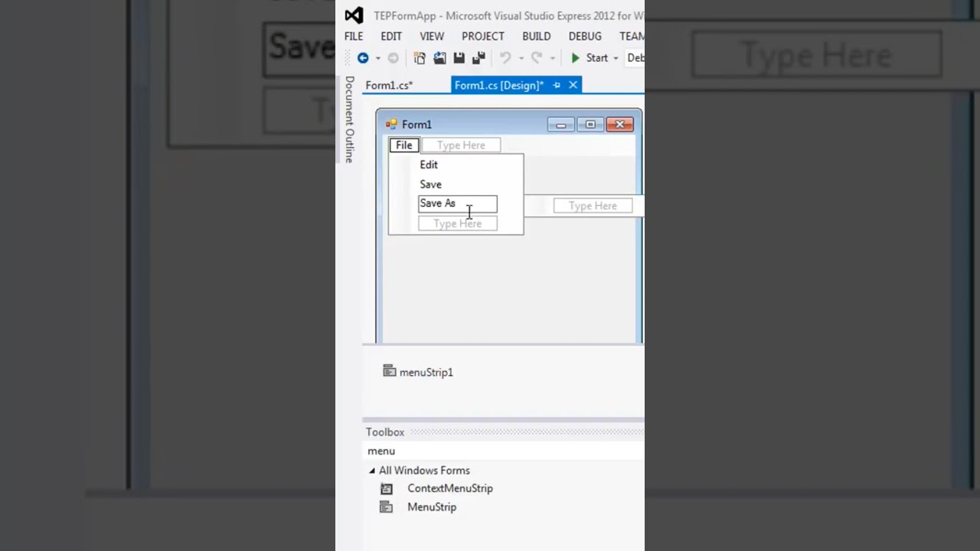This screenshot has width=980, height=551.
Task: Open the solution configuration combo box
Action: click(x=635, y=58)
